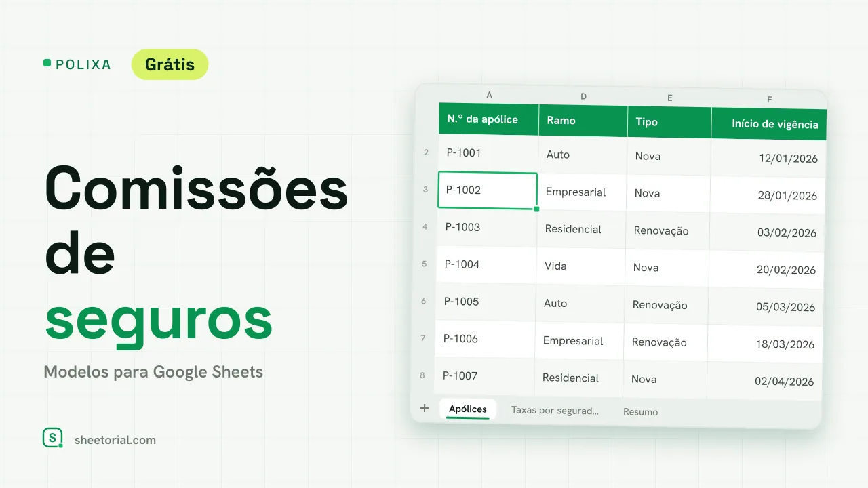Select the Vida cell

point(580,266)
